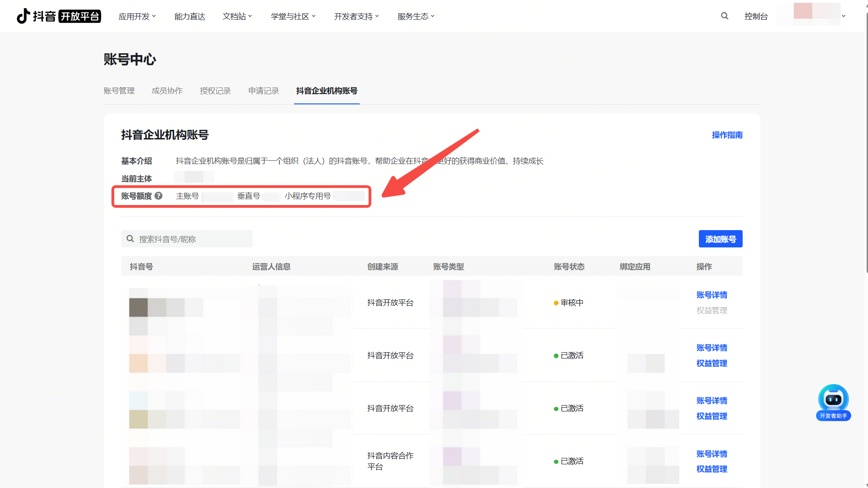This screenshot has height=488, width=868.
Task: Open the 开发者助手 robot assistant
Action: (833, 402)
